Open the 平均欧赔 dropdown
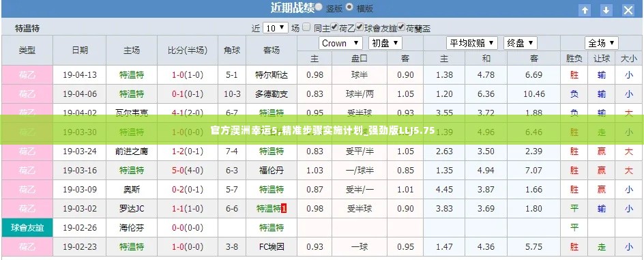The height and width of the screenshot is (260, 644). pos(472,43)
